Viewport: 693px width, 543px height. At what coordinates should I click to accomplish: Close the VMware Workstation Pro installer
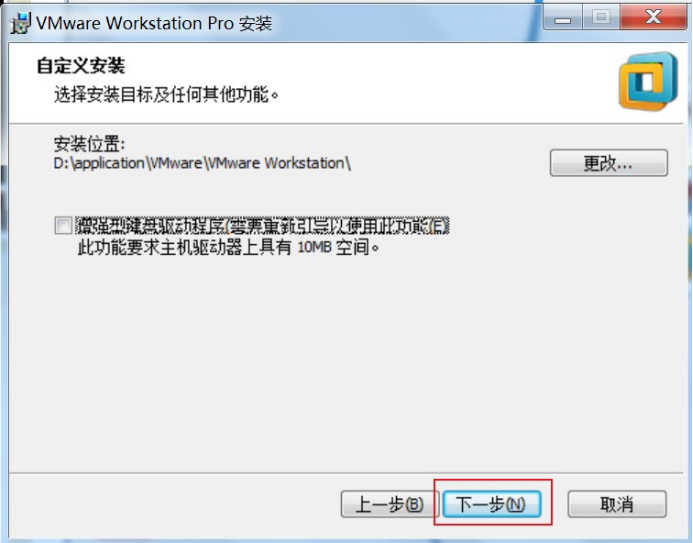(x=653, y=19)
